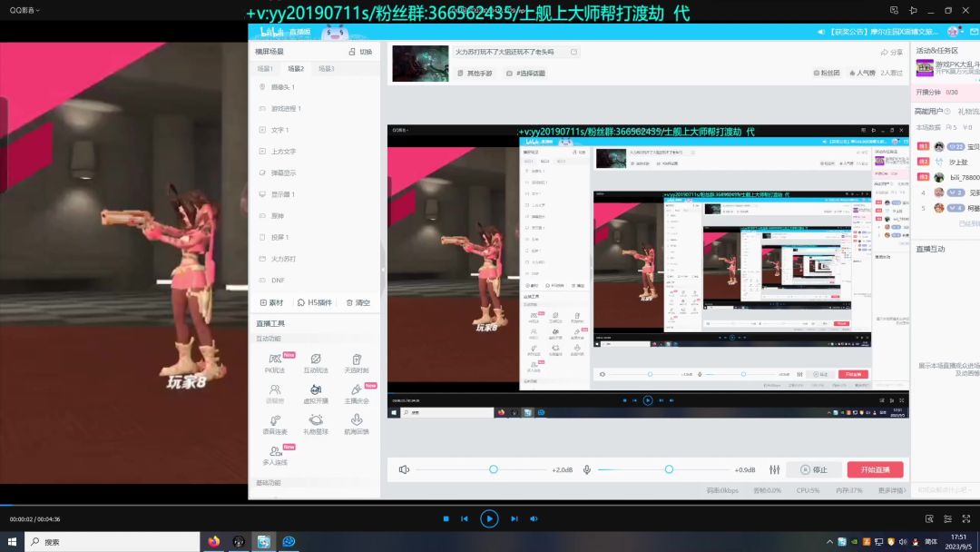The width and height of the screenshot is (980, 552).
Task: Switch to the 高能用户 tab
Action: pyautogui.click(x=929, y=112)
